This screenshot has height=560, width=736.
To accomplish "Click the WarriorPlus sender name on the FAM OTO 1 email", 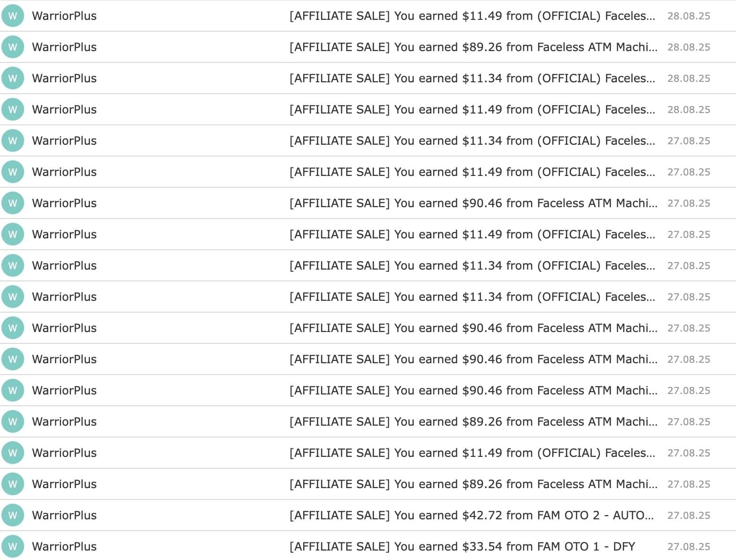I will tap(64, 546).
